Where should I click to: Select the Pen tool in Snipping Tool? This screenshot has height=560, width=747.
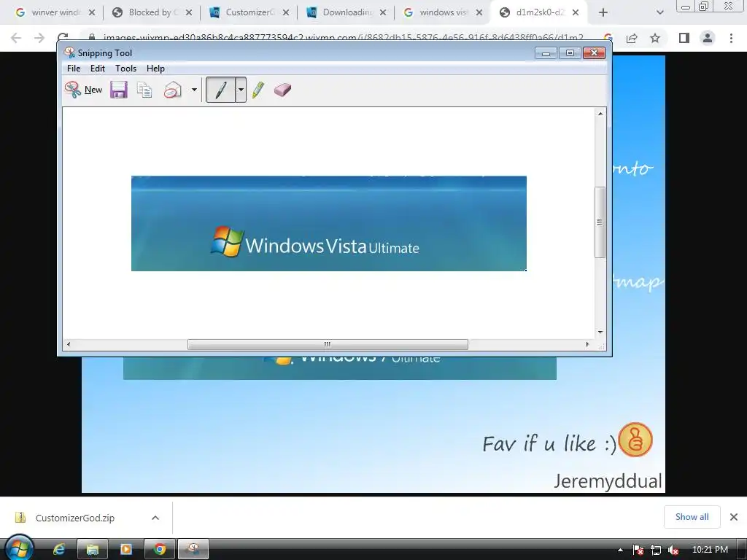220,90
